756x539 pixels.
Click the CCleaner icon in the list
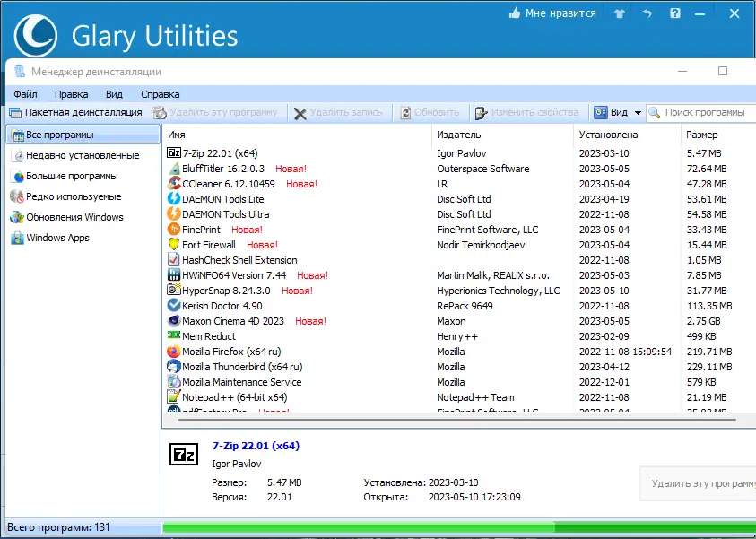174,184
